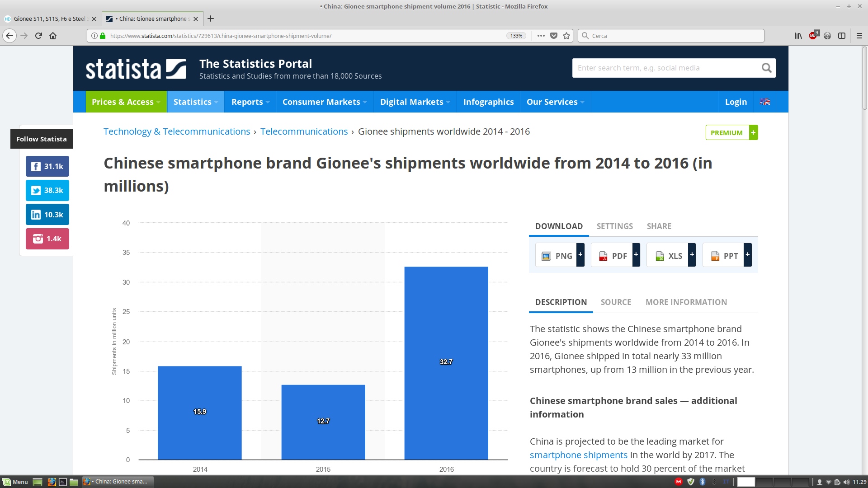Open the Firefox home page icon
The width and height of the screenshot is (868, 488).
coord(53,36)
